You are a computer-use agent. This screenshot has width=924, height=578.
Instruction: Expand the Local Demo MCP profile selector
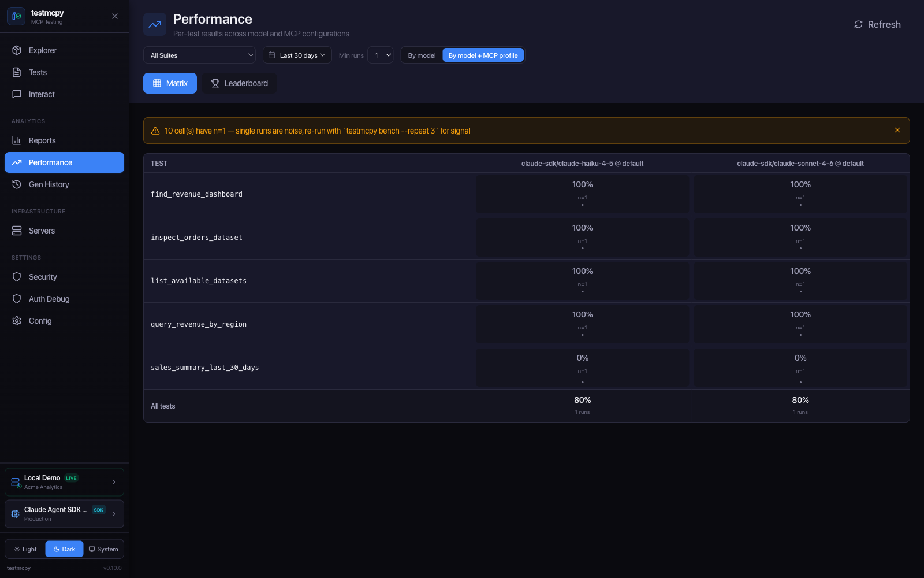[64, 482]
